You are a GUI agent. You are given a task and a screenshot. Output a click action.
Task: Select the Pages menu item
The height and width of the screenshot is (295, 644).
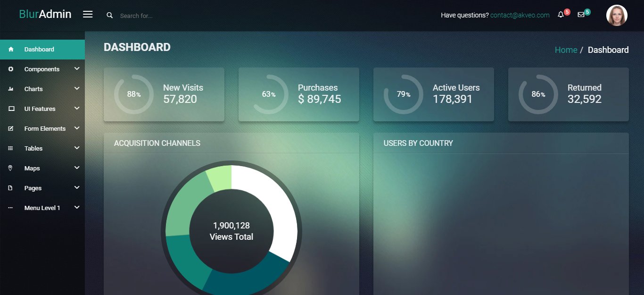33,188
